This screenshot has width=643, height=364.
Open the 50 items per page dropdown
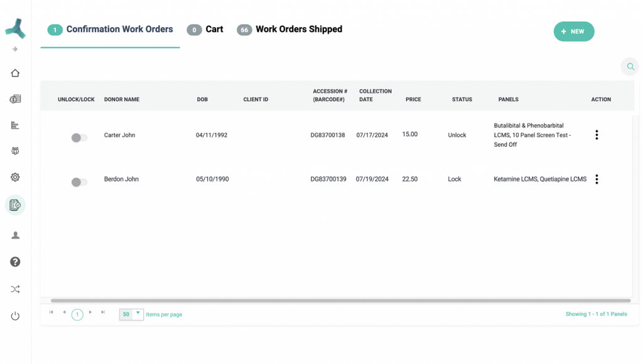(x=131, y=314)
